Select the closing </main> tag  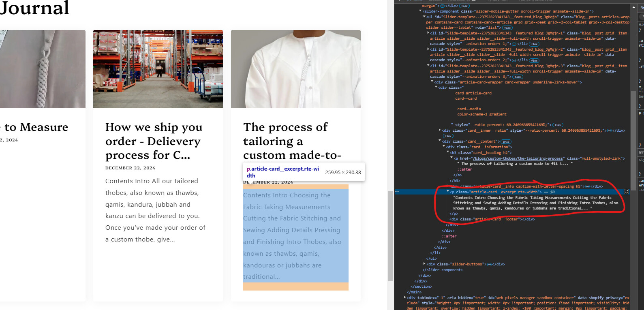(x=414, y=292)
